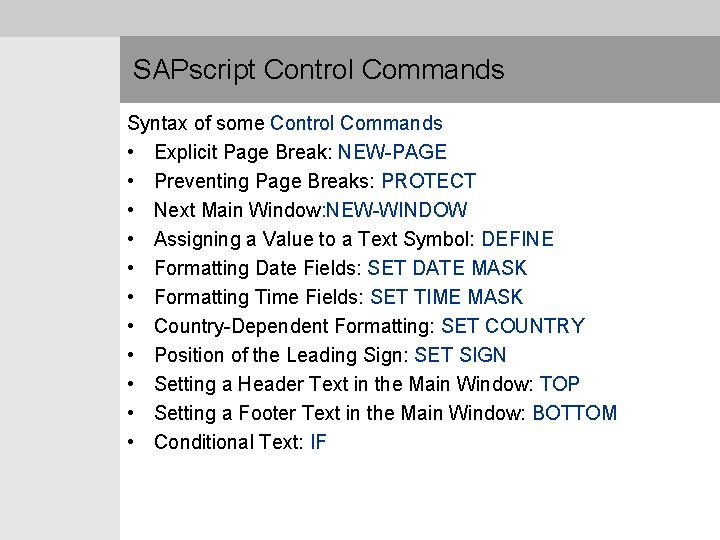Screen dimensions: 720x540
Task: Click the 'Assigning a Value to a Text Symbol' text
Action: (x=314, y=239)
